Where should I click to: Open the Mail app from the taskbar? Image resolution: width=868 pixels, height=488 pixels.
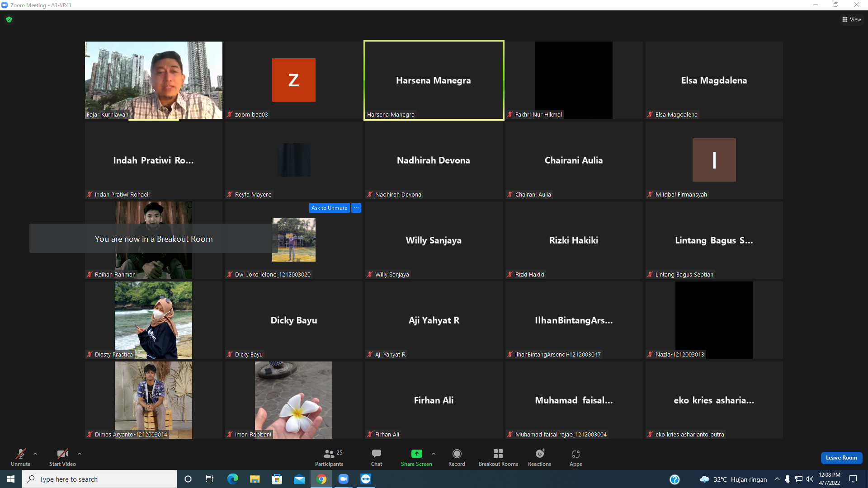click(299, 479)
